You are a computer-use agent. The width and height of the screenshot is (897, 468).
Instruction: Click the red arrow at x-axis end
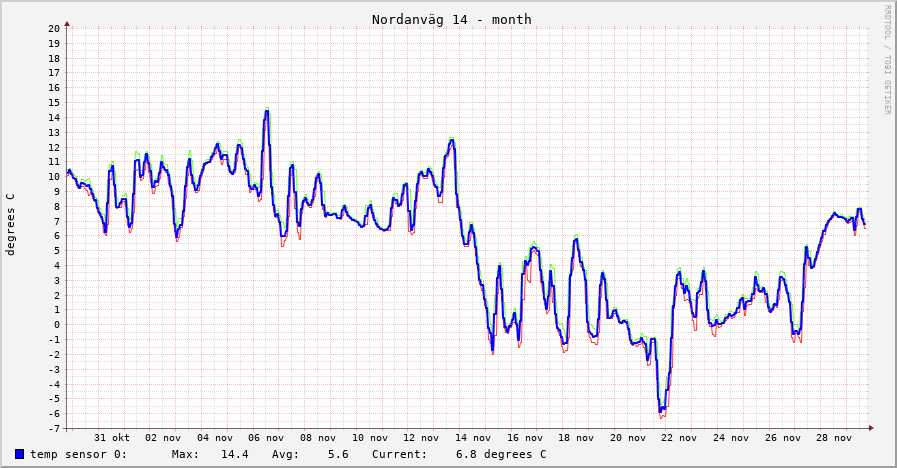point(871,428)
